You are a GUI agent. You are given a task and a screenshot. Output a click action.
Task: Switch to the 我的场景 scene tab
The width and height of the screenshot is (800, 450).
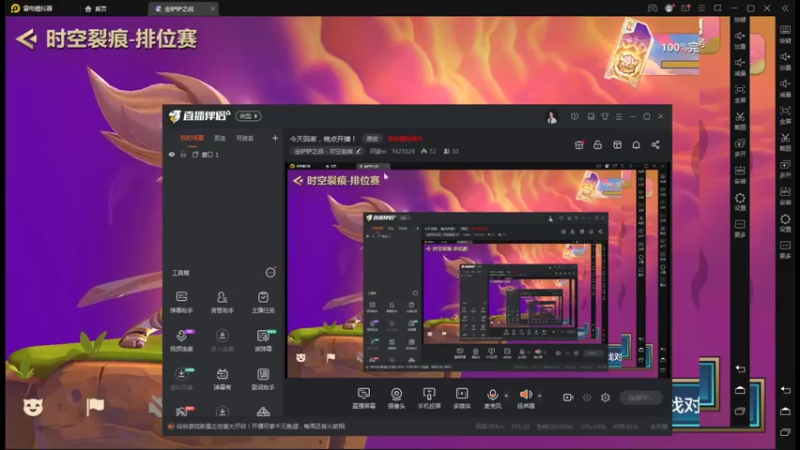click(192, 138)
